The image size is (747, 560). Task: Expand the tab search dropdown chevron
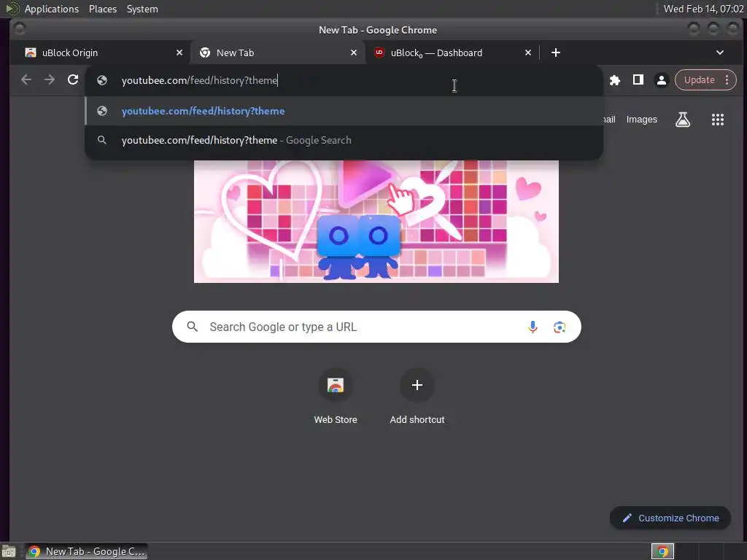pos(720,52)
